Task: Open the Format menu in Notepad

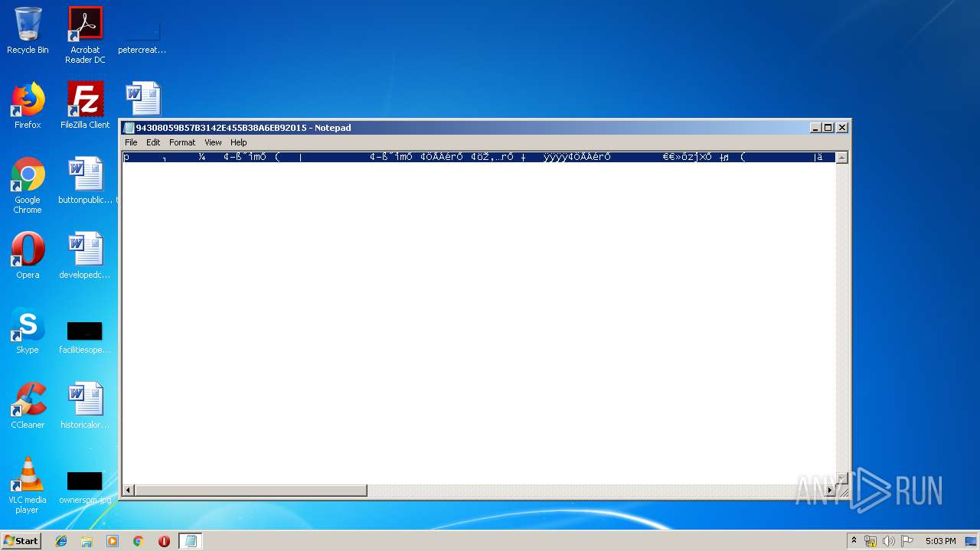Action: [x=182, y=142]
